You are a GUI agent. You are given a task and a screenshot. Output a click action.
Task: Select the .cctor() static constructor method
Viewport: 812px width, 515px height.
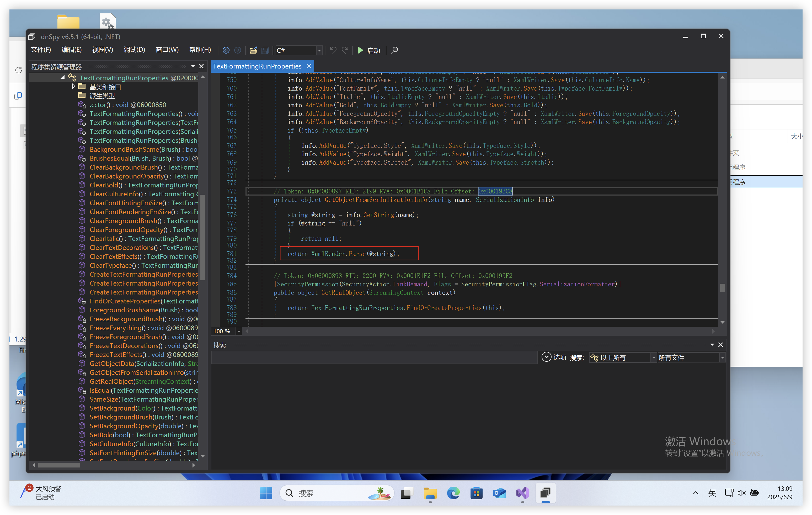128,105
